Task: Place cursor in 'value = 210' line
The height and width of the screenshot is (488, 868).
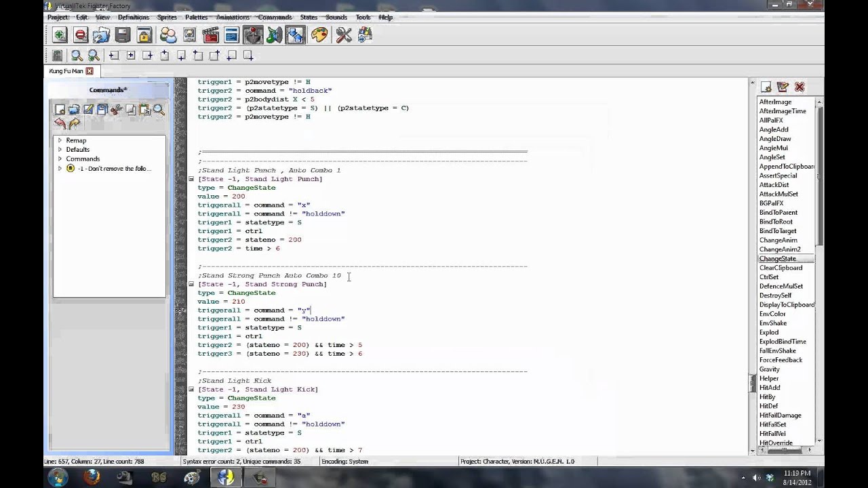Action: click(221, 302)
